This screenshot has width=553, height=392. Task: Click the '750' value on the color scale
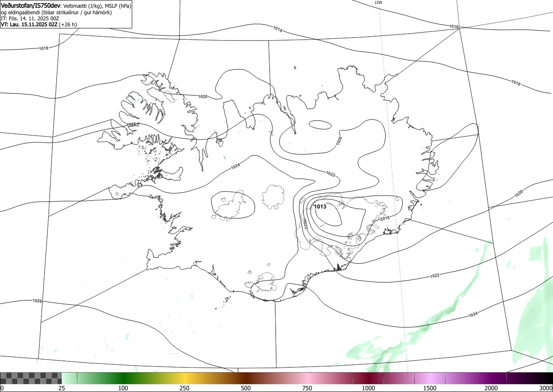coord(307,388)
